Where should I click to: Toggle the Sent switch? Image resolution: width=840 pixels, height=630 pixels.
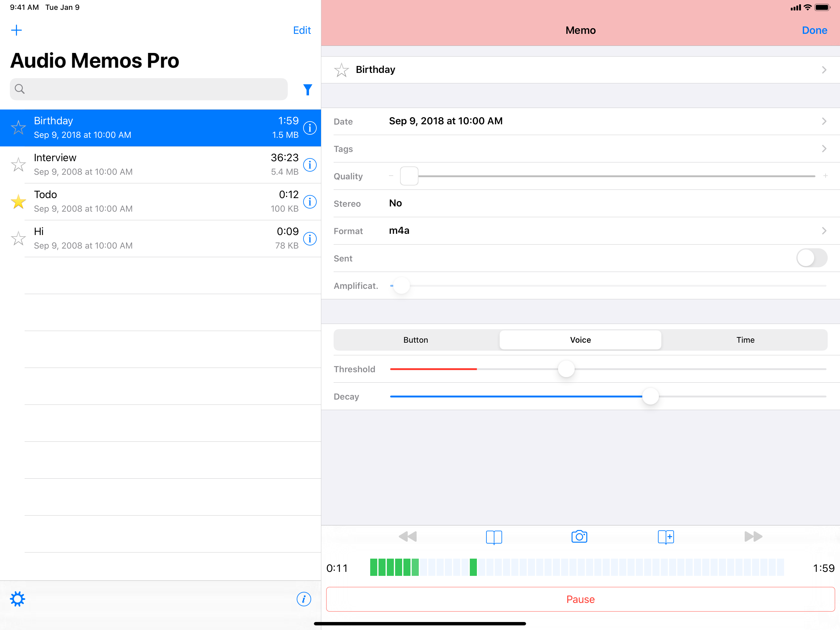click(x=812, y=258)
